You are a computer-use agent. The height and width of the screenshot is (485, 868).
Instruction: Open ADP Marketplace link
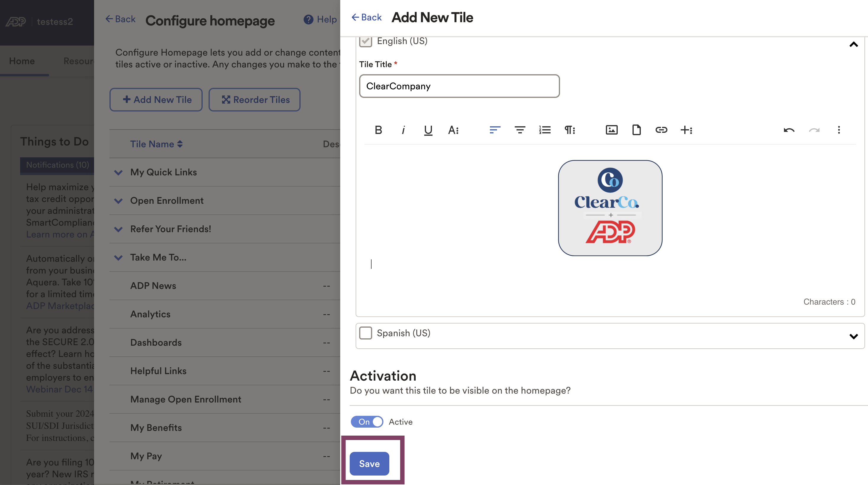[60, 306]
